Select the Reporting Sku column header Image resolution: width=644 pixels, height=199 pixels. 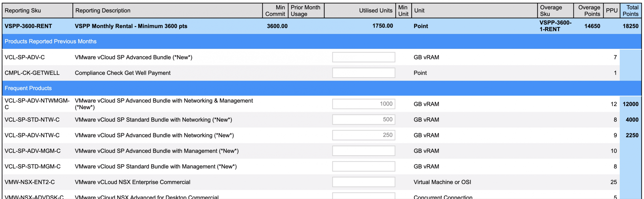pos(37,11)
